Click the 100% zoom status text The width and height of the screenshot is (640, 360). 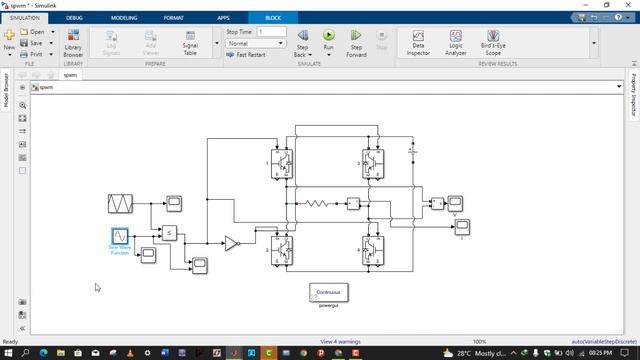pos(480,342)
